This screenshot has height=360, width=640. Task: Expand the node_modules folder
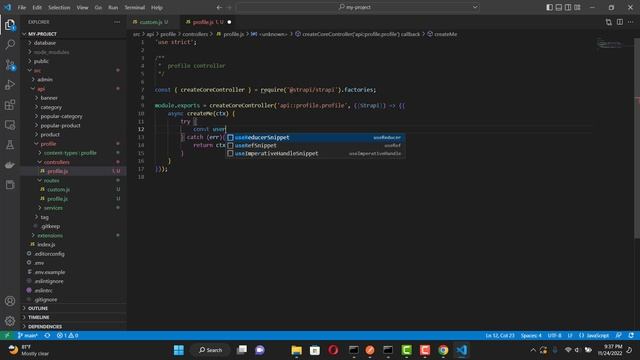[x=74, y=52]
